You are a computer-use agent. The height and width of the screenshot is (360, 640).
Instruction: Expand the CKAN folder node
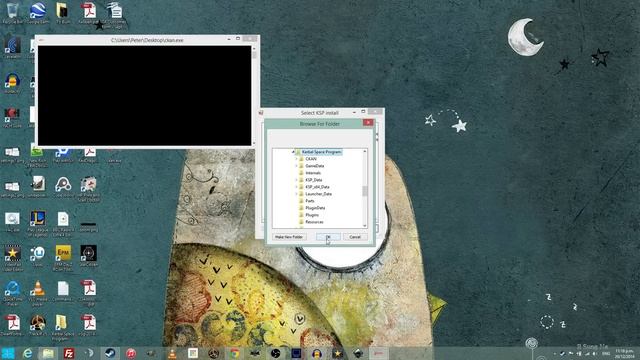pos(297,159)
